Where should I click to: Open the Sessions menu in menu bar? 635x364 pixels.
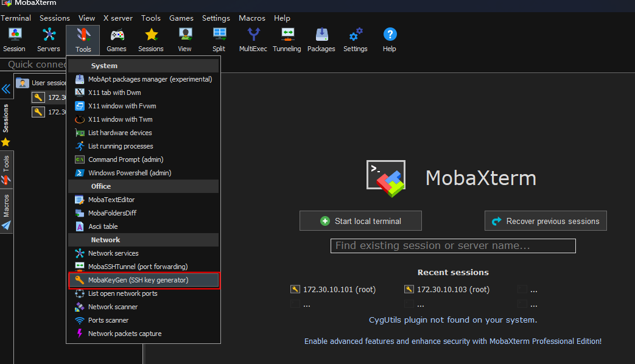(x=55, y=18)
